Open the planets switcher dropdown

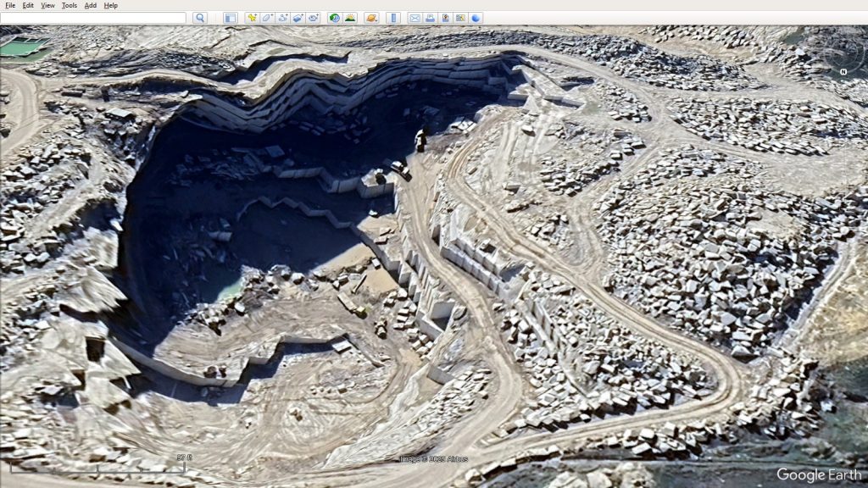pyautogui.click(x=371, y=18)
